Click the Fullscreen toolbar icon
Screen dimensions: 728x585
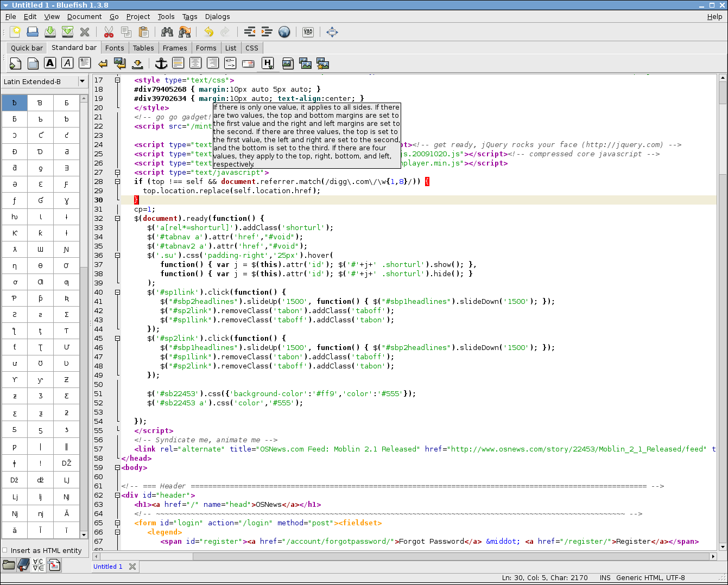click(332, 32)
